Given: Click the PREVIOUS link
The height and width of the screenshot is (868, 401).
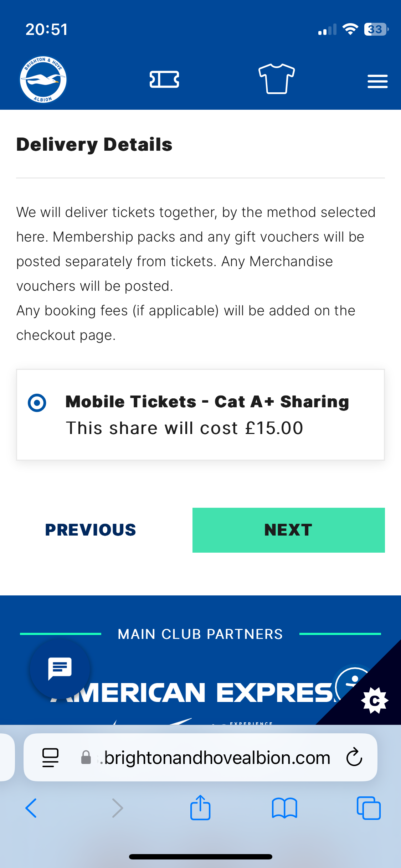Looking at the screenshot, I should 91,530.
